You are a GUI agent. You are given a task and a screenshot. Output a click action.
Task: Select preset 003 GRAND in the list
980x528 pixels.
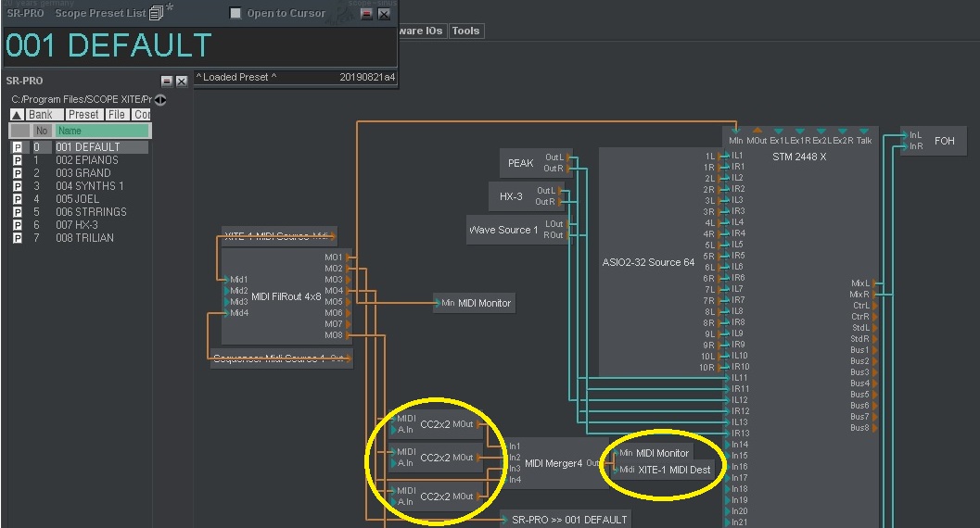pos(83,173)
